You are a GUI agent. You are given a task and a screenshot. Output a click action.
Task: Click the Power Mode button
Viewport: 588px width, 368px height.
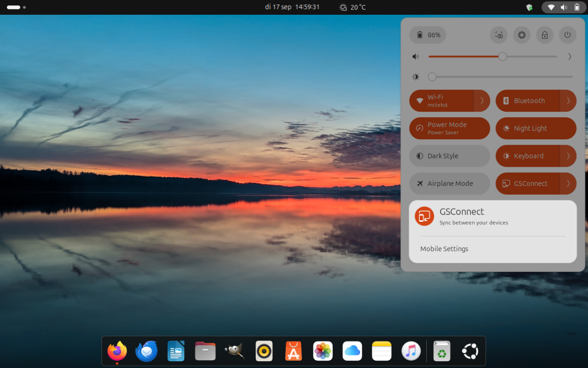(x=449, y=129)
